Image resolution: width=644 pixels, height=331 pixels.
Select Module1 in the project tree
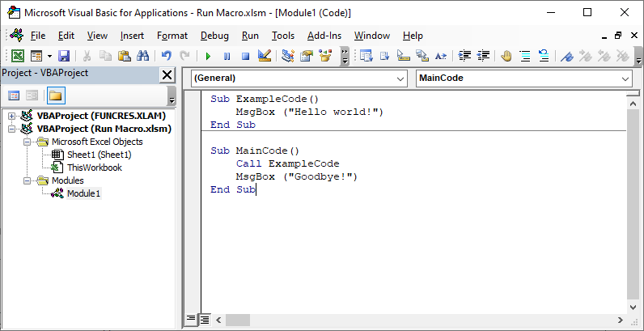pos(84,193)
